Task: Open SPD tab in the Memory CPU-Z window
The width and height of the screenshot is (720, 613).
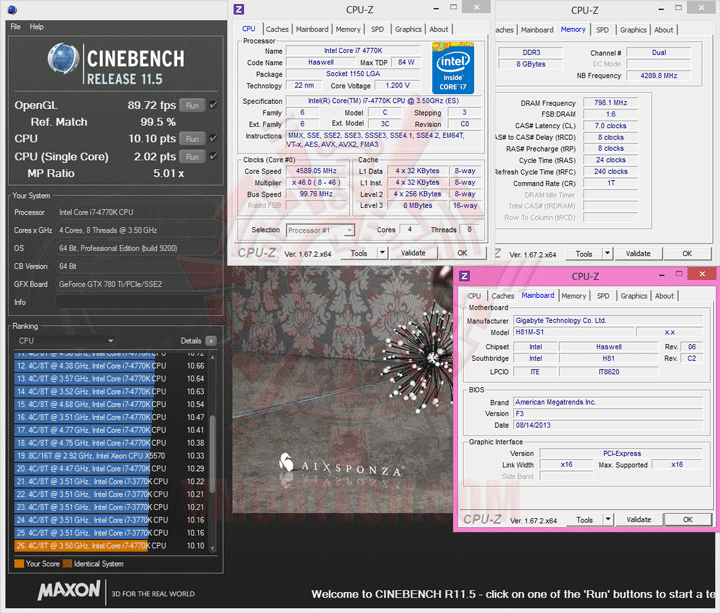Action: 602,30
